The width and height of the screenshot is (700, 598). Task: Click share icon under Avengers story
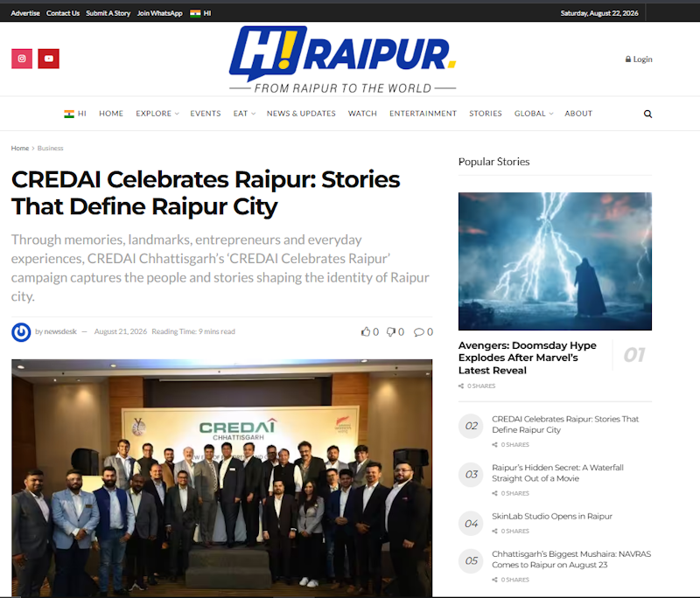(x=461, y=386)
